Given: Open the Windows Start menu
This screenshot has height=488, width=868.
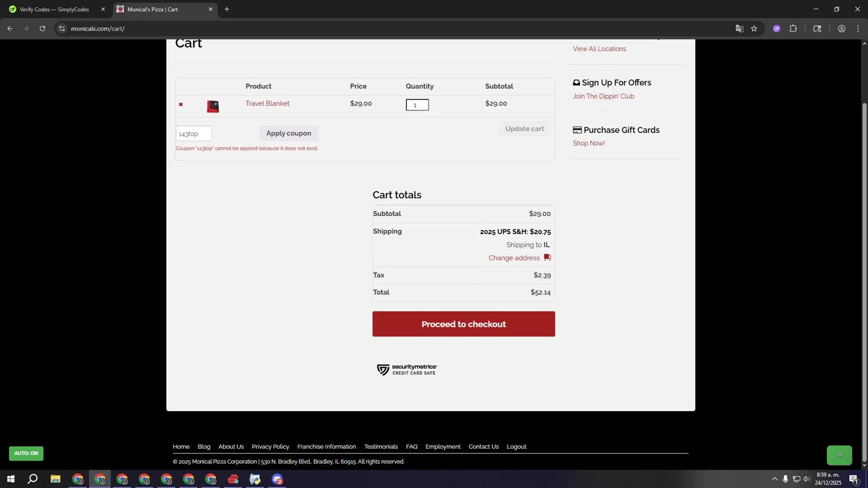Looking at the screenshot, I should [10, 479].
